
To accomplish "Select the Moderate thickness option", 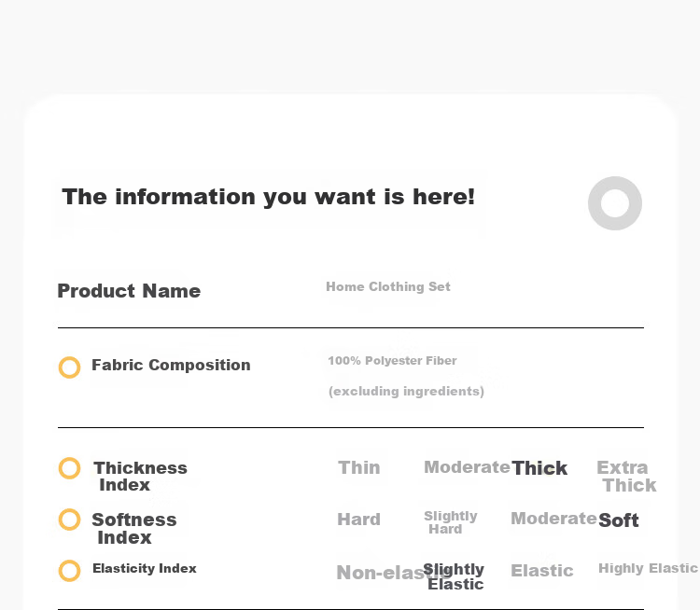I will [467, 467].
